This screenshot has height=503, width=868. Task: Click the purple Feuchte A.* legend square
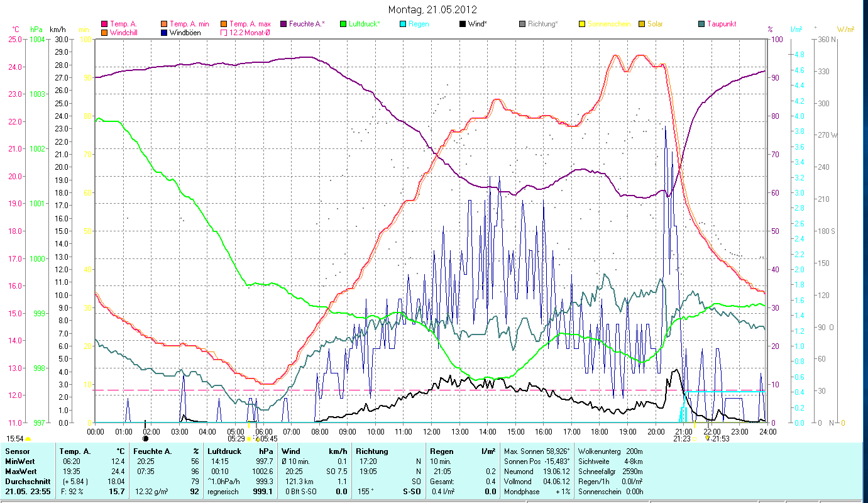pos(283,25)
